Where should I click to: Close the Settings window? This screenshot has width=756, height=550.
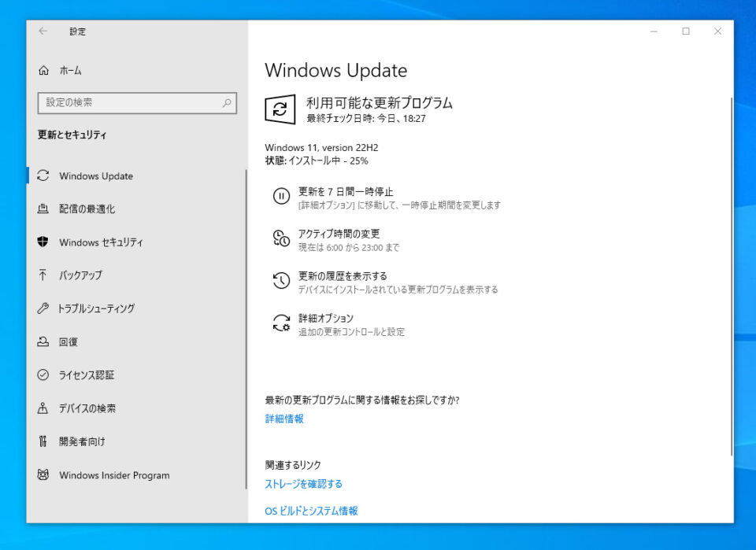click(717, 31)
